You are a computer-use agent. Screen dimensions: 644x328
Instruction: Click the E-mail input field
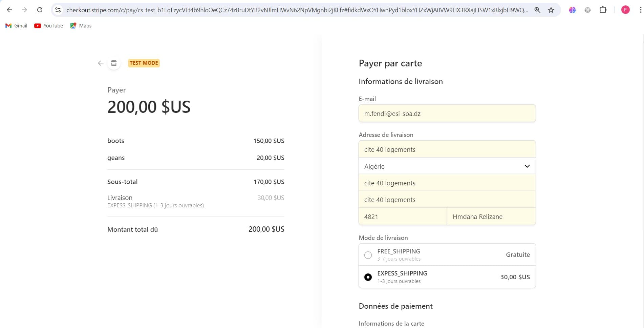tap(447, 114)
